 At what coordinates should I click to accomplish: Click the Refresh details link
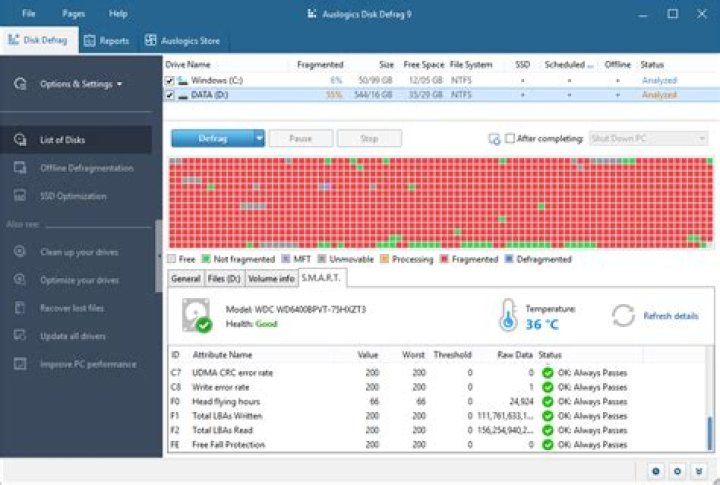coord(671,316)
